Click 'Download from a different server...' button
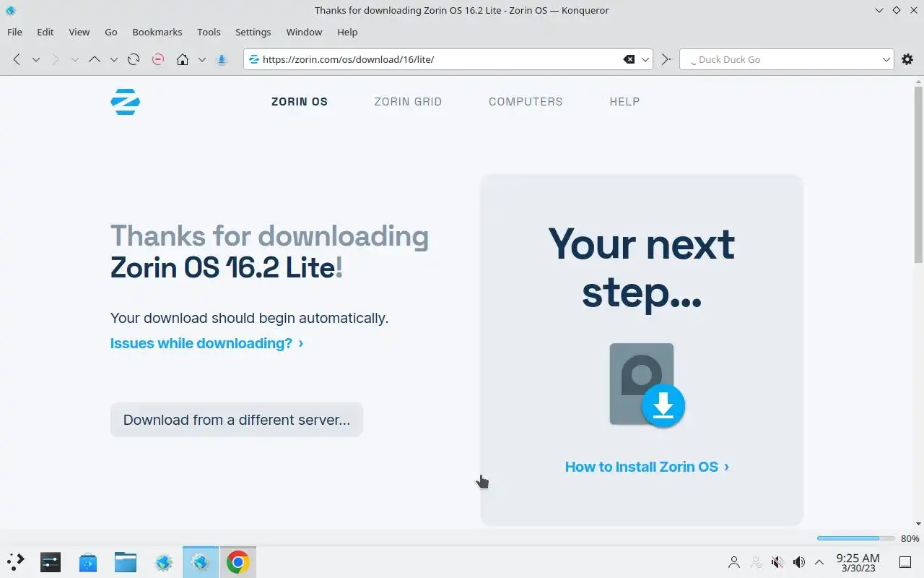The image size is (924, 578). [x=237, y=420]
